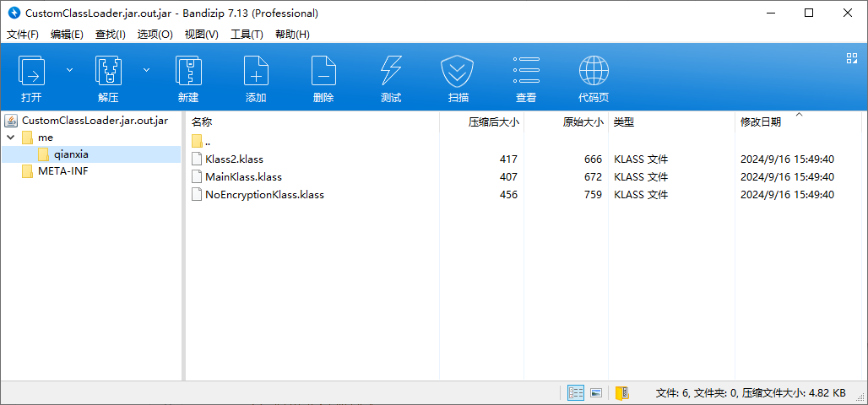Open the dropdown arrow next to Open (打开)
This screenshot has width=868, height=405.
pyautogui.click(x=70, y=70)
